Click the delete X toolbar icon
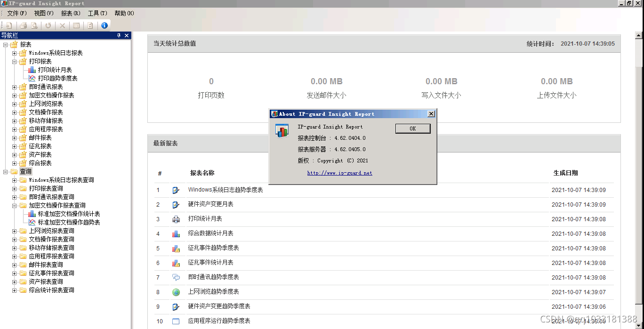644x329 pixels. pos(62,25)
